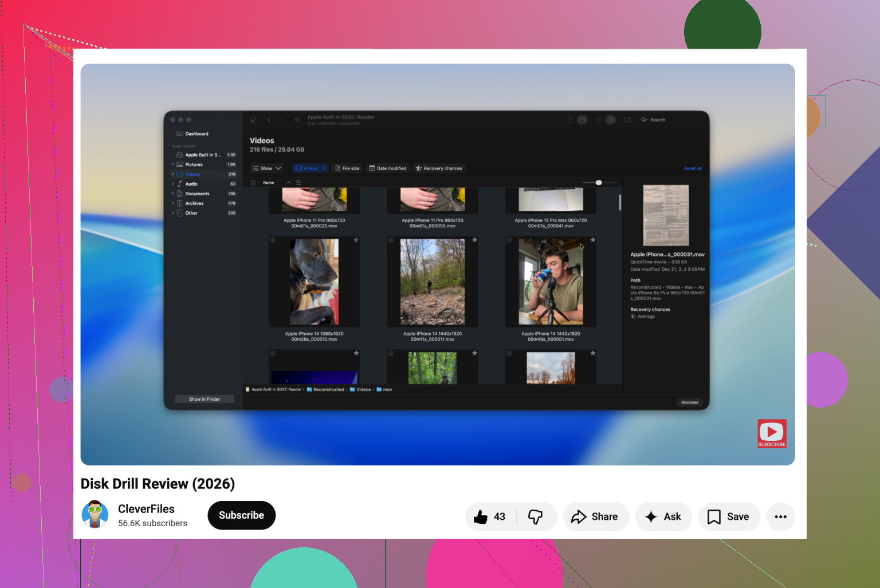The height and width of the screenshot is (588, 880).
Task: Open the Recovery chances filter
Action: point(439,168)
